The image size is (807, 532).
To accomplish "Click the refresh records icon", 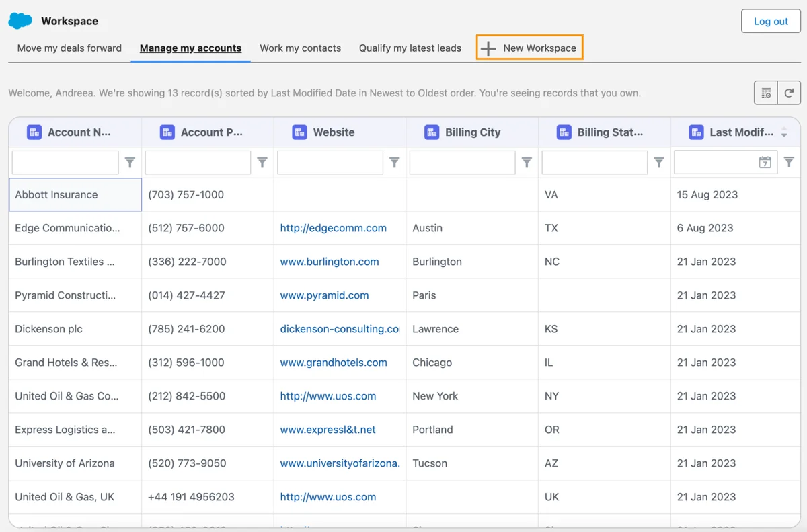I will [789, 93].
